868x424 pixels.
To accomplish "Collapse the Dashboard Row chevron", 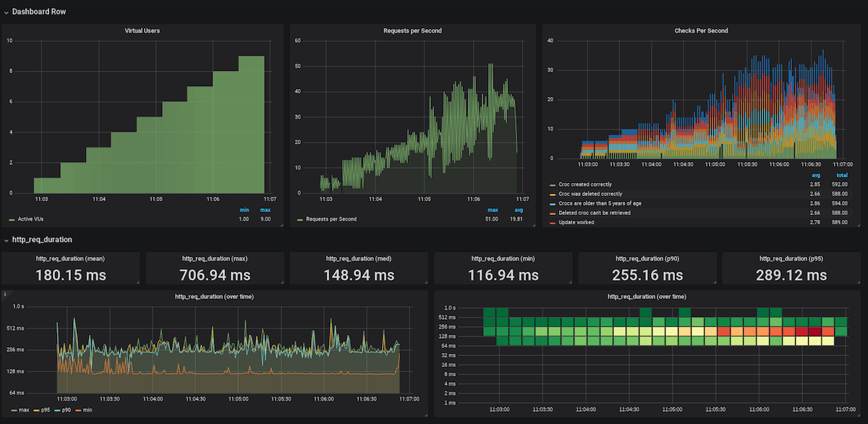I will 6,12.
